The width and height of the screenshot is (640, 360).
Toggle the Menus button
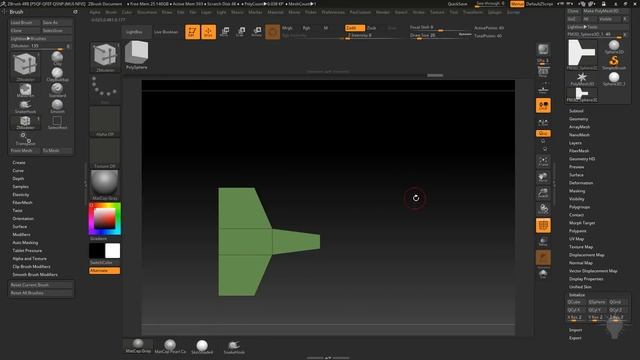click(517, 4)
